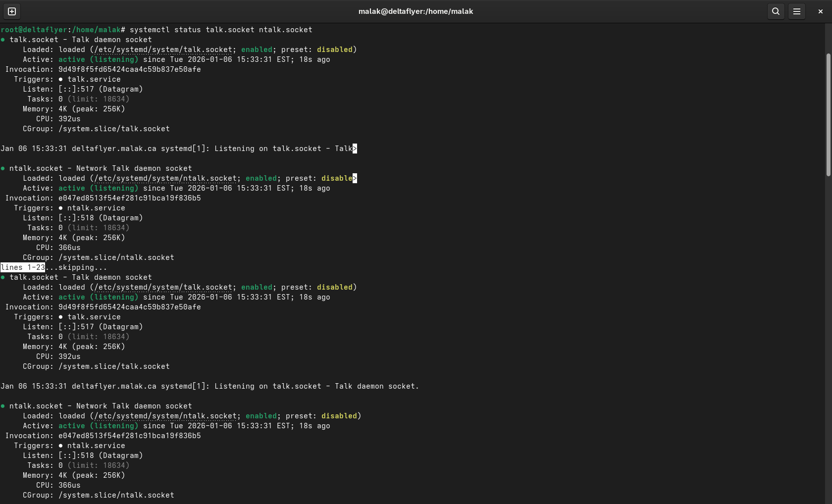Click the first ntalk.service trigger bullet

tap(60, 208)
